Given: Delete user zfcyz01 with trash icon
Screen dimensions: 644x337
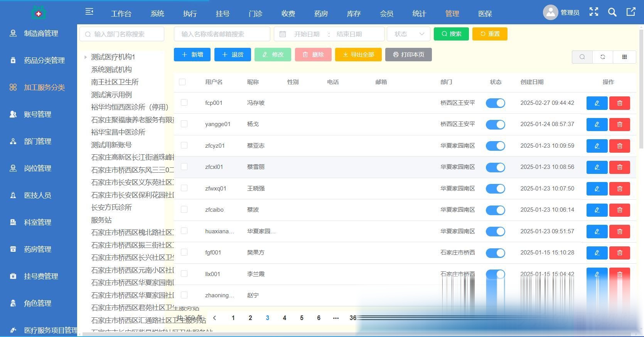Looking at the screenshot, I should point(620,146).
